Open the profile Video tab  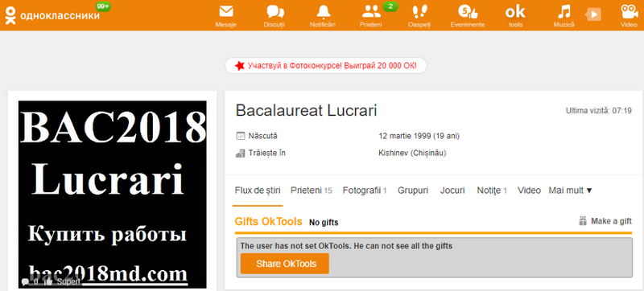pos(529,191)
